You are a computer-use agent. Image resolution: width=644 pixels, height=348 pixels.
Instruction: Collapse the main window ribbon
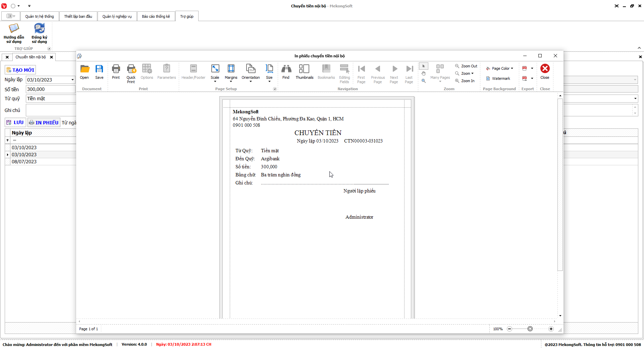(639, 48)
